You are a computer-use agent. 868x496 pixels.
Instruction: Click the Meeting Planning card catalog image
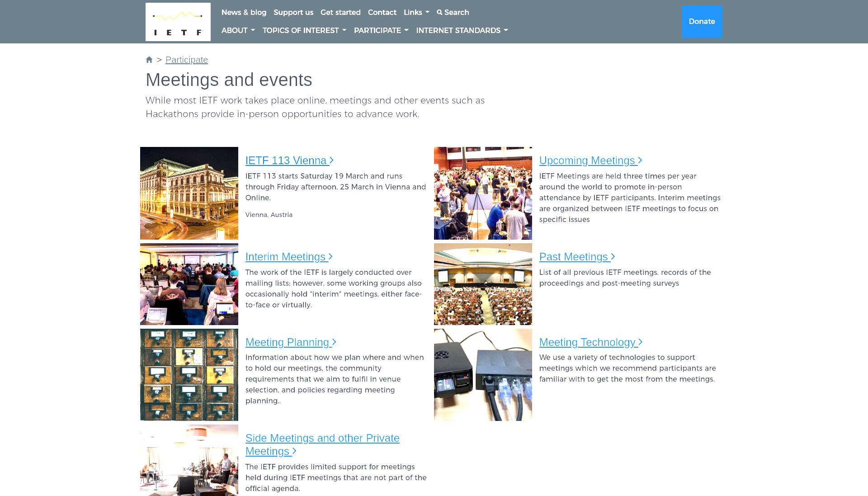(x=189, y=375)
